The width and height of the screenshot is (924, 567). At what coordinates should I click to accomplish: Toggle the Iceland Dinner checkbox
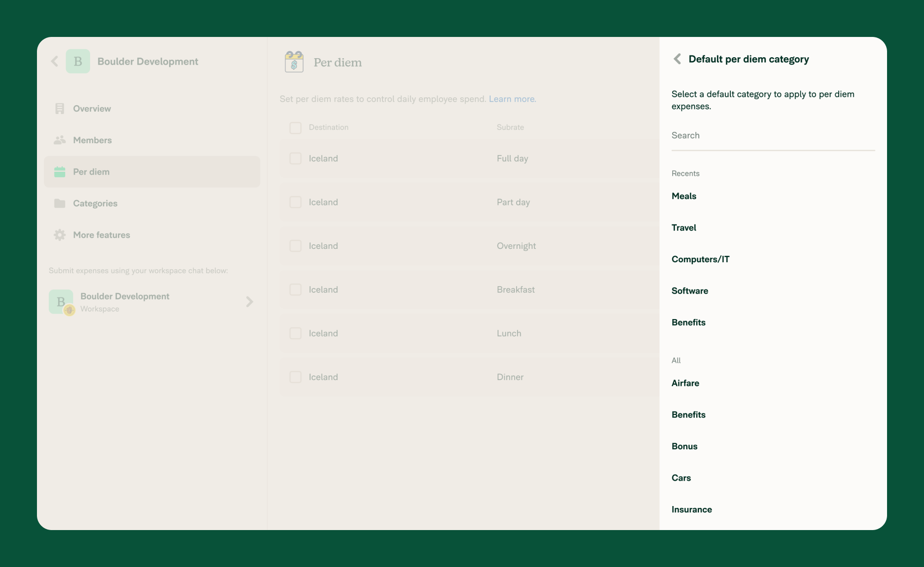click(295, 376)
